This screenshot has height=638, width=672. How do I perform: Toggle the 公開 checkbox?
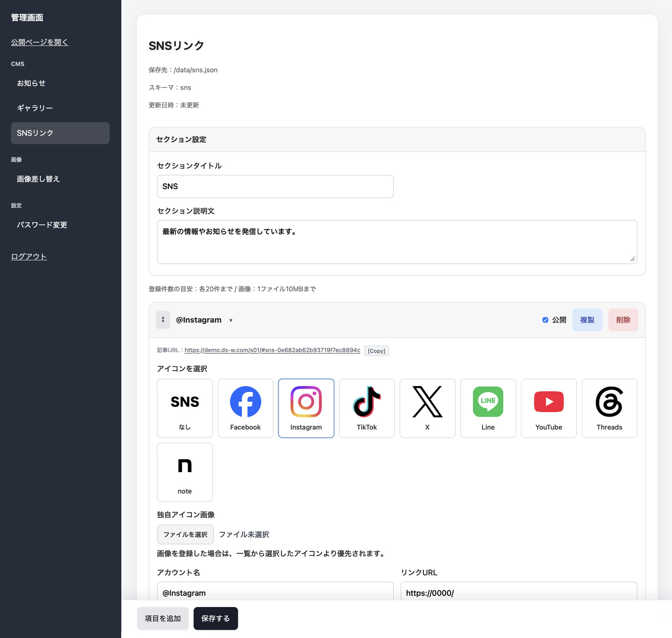(x=545, y=320)
